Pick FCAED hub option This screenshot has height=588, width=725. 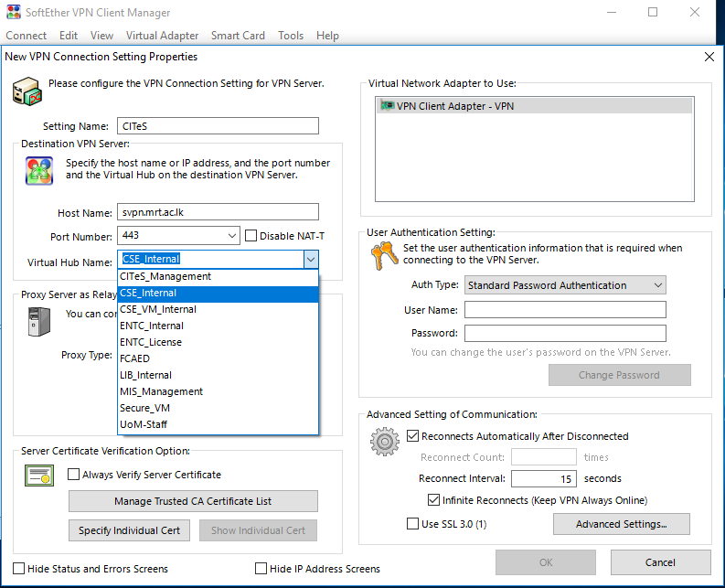[x=219, y=358]
